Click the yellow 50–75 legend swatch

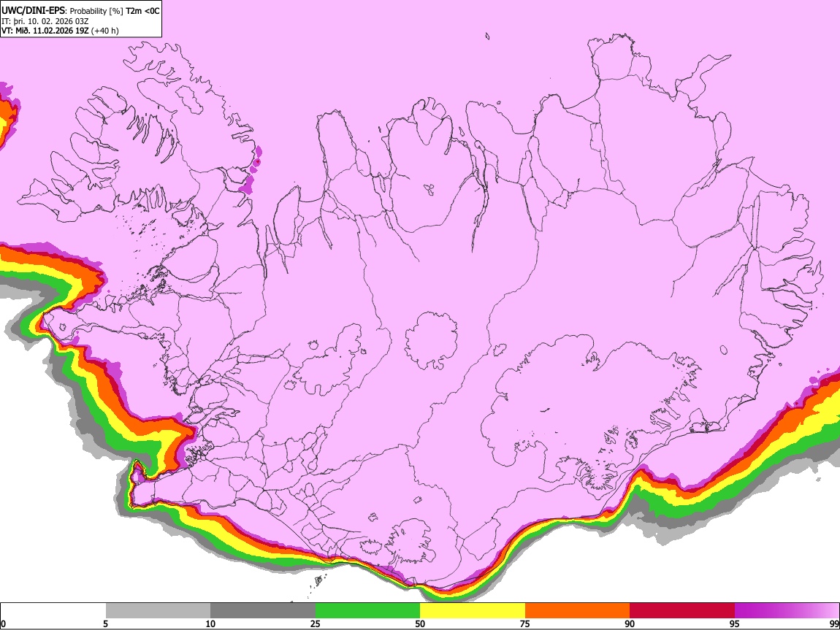coord(473,610)
